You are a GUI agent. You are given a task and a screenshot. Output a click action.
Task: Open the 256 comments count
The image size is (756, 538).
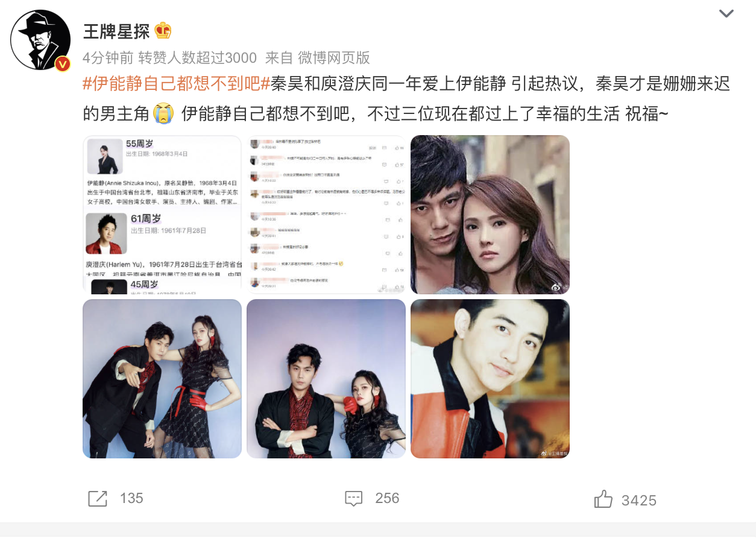(387, 498)
